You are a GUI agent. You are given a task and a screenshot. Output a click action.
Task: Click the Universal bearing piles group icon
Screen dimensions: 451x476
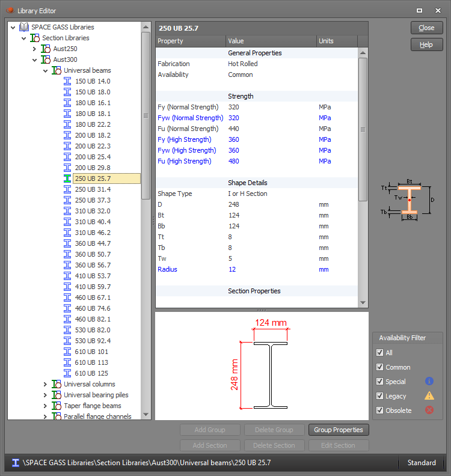57,395
